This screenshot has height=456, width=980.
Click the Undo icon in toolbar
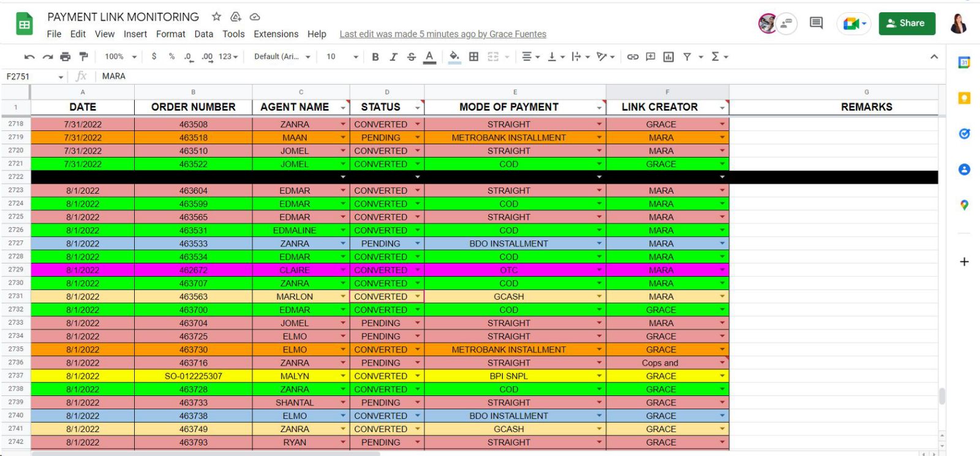(29, 57)
